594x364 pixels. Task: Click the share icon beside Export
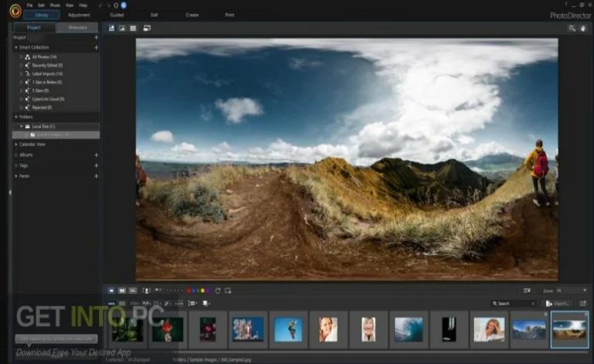(x=583, y=304)
